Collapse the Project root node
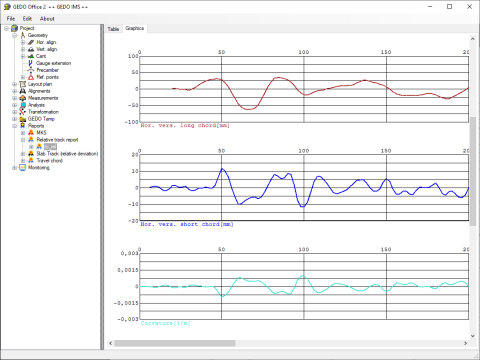Screen dimensions: 480x360 coord(6,28)
